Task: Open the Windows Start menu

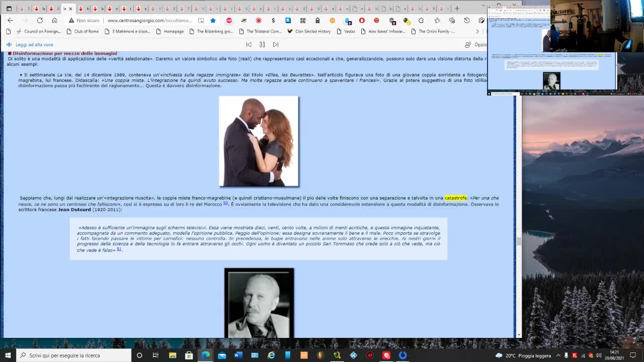Action: coord(8,355)
